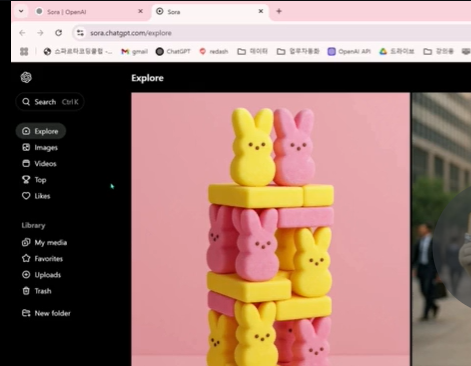
Task: Click the New folder icon
Action: (26, 313)
